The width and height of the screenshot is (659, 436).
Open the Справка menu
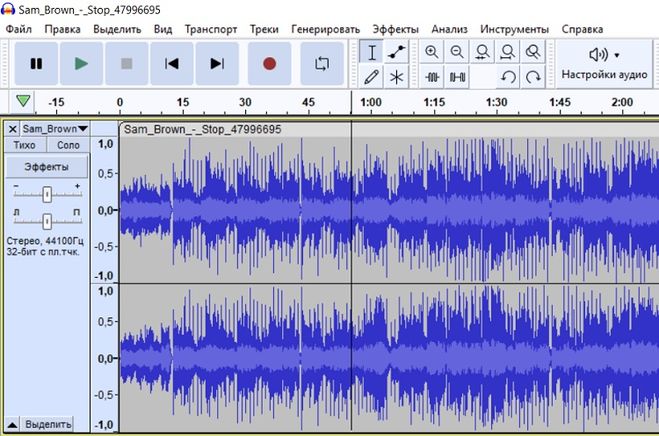point(582,29)
